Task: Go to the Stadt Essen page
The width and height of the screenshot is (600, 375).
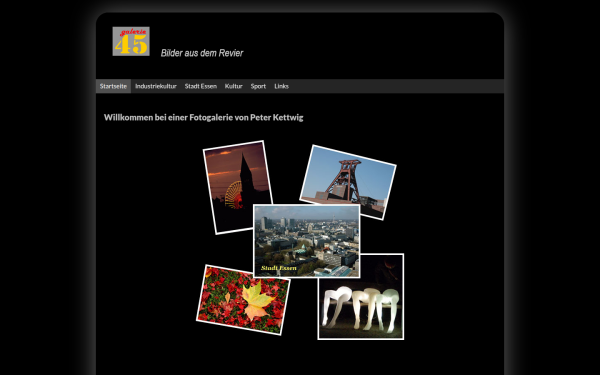Action: pyautogui.click(x=201, y=86)
